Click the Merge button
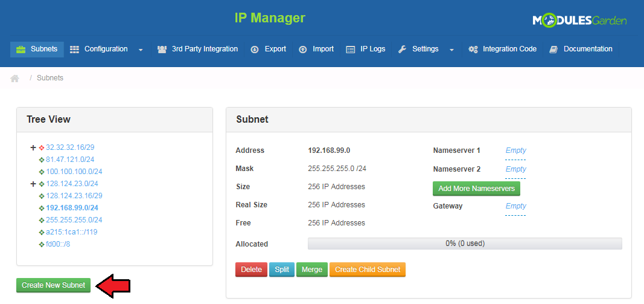 pos(312,270)
